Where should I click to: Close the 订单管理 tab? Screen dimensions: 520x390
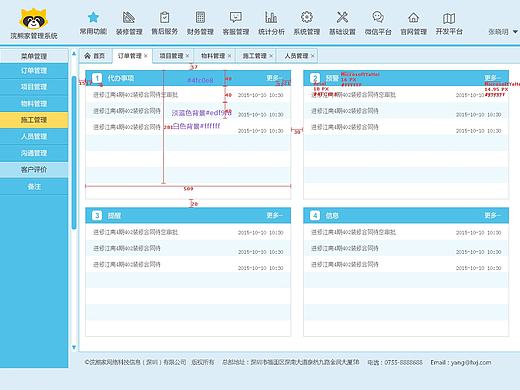(146, 56)
